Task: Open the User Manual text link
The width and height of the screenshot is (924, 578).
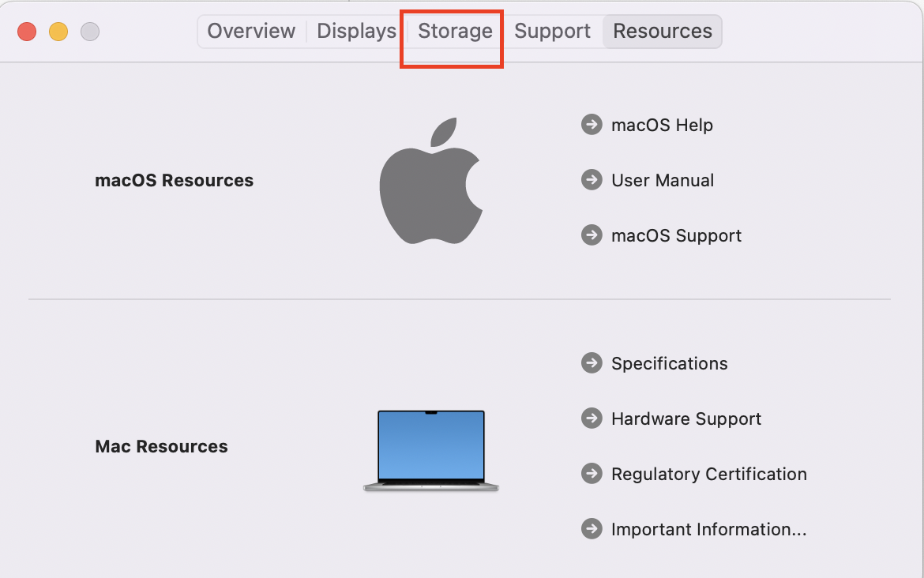Action: [663, 180]
